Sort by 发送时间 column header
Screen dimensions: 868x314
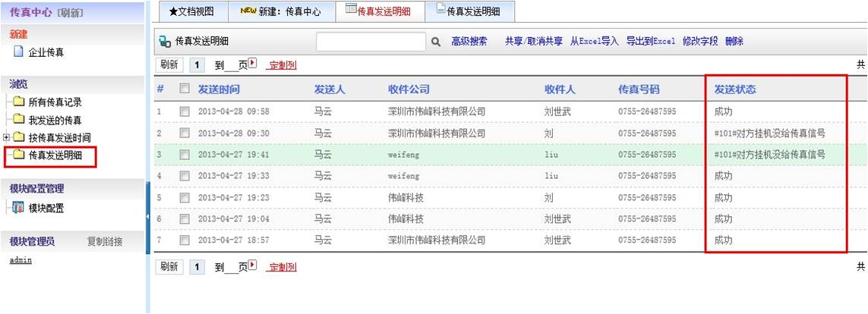[x=219, y=89]
